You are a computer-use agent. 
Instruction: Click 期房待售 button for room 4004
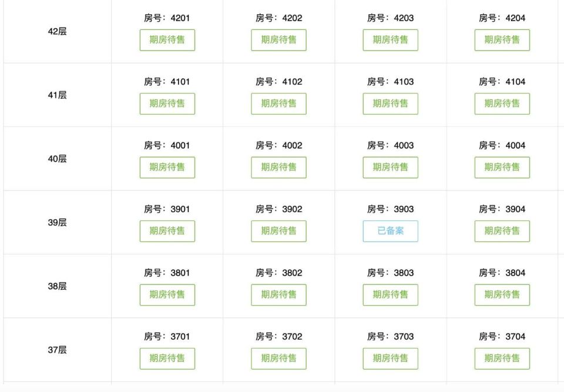click(502, 167)
